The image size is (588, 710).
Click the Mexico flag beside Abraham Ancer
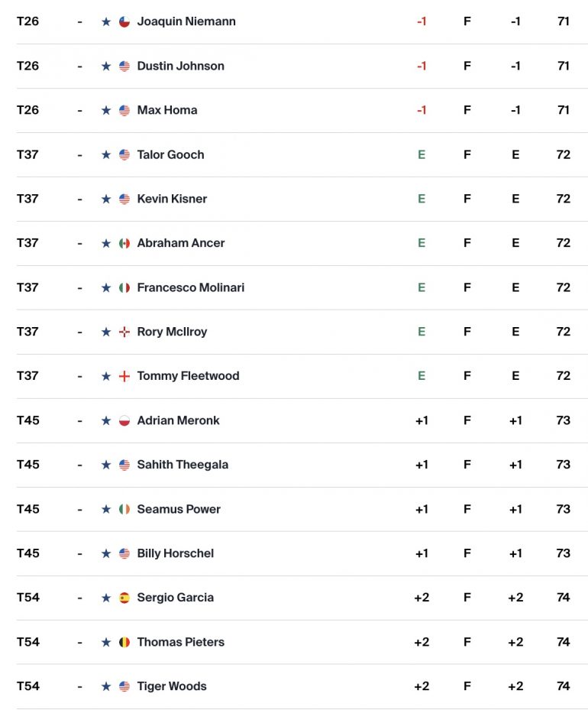124,243
